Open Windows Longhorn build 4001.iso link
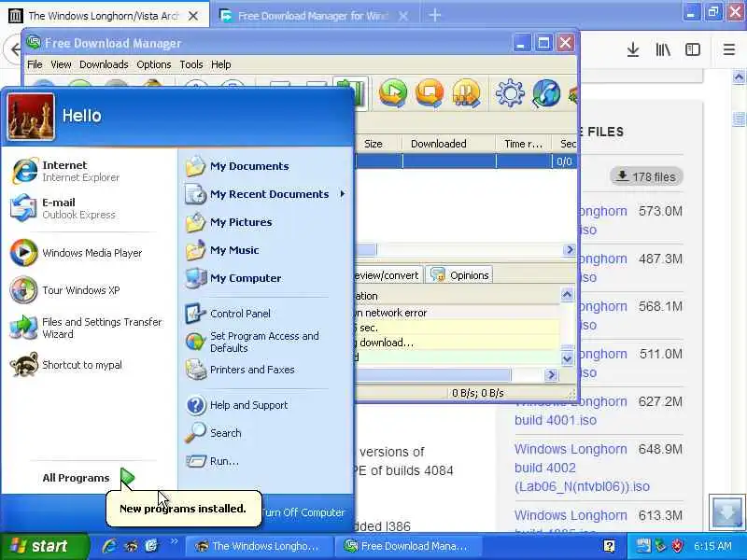747x560 pixels. (x=571, y=411)
